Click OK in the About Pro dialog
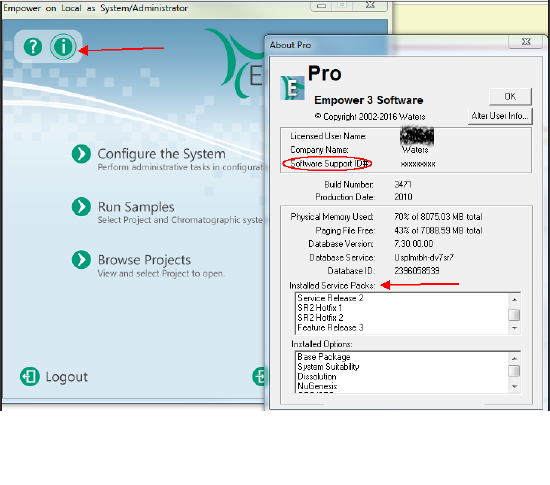The image size is (550, 485). coord(510,96)
